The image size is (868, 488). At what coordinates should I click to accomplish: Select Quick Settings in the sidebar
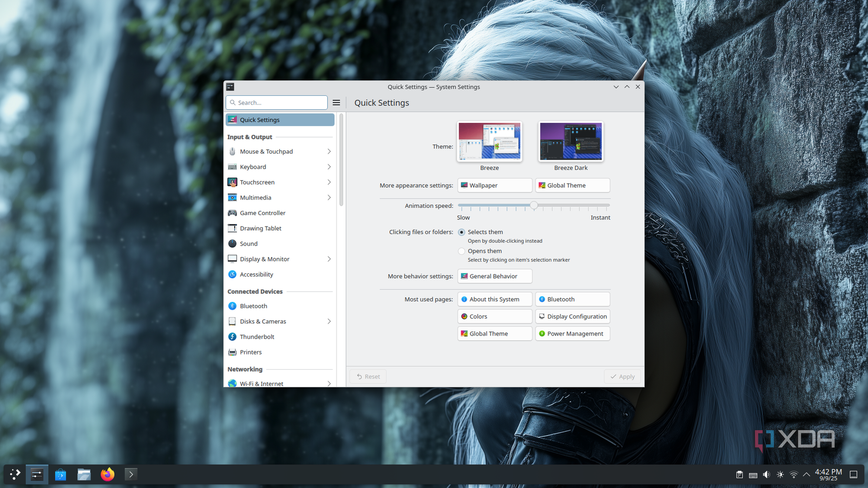(260, 119)
